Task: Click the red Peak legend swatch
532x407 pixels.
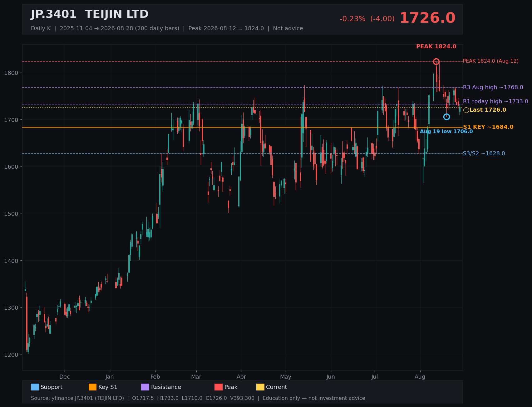Action: click(x=219, y=387)
